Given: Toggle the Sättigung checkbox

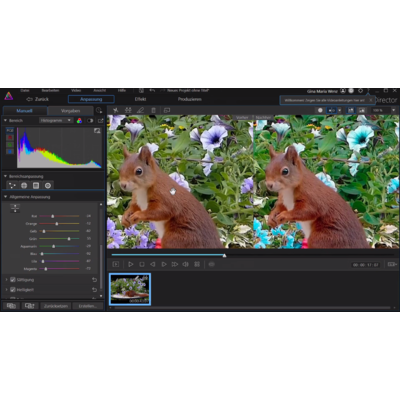Looking at the screenshot, I should coord(13,280).
